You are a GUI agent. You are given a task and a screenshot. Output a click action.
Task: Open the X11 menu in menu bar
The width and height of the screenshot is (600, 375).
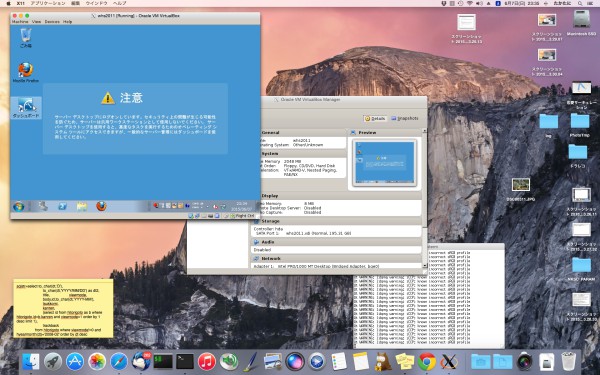pos(21,3)
